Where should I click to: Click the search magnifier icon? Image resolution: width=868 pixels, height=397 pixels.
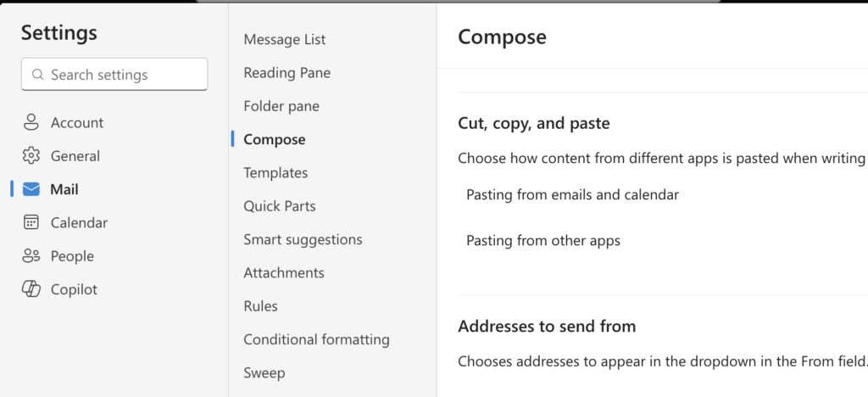(37, 75)
